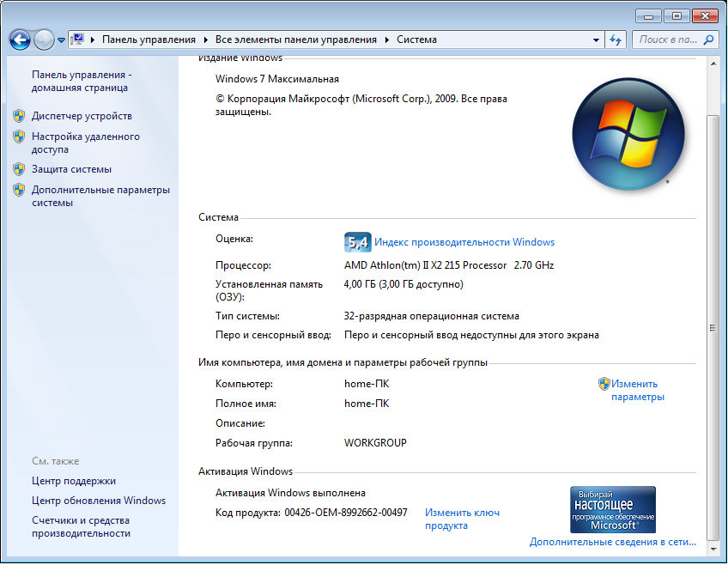Screen dimensions: 728x565
Task: Refresh the page with refresh button
Action: [616, 39]
